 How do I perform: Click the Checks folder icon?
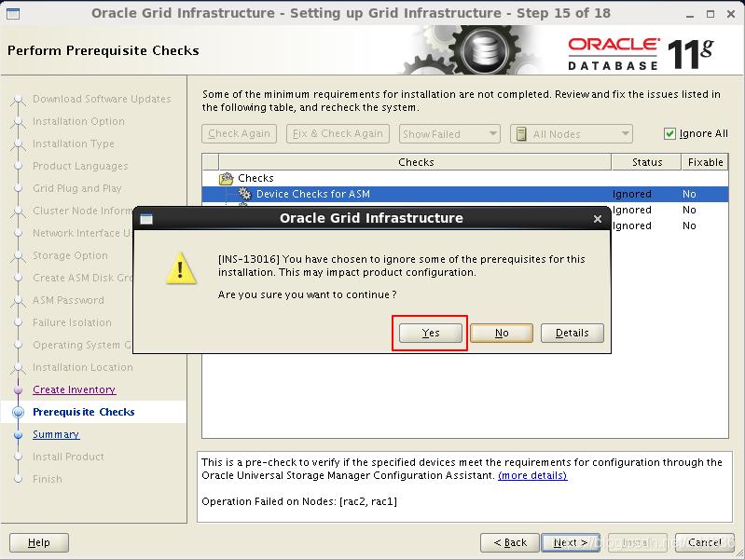click(227, 179)
